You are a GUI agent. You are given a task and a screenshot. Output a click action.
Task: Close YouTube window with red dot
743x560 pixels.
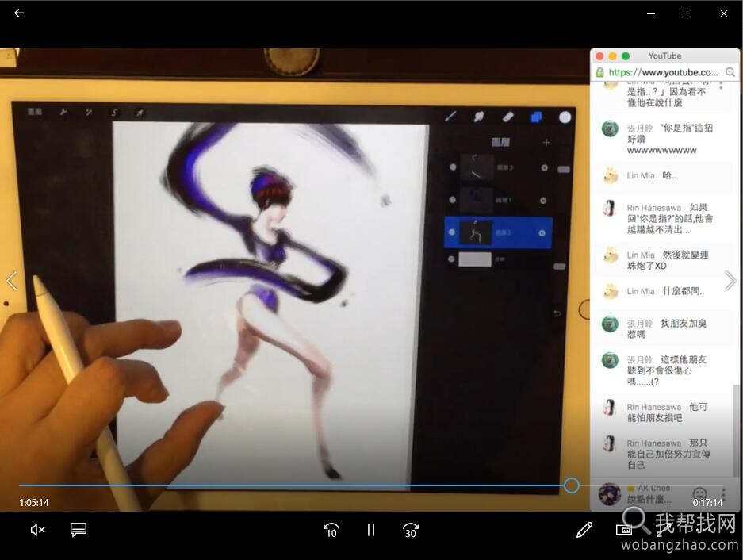(x=599, y=56)
